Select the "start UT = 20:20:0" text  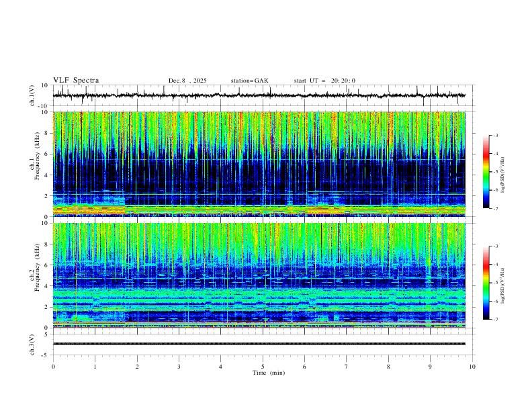[324, 81]
